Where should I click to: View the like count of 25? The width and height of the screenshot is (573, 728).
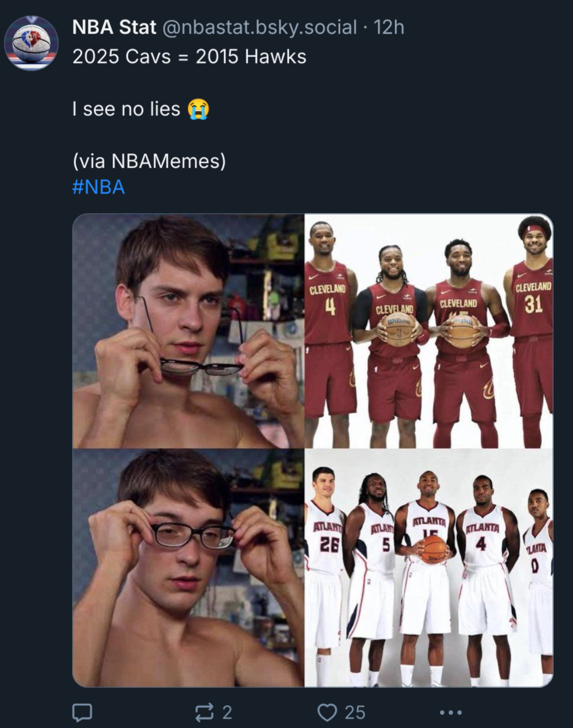point(355,713)
